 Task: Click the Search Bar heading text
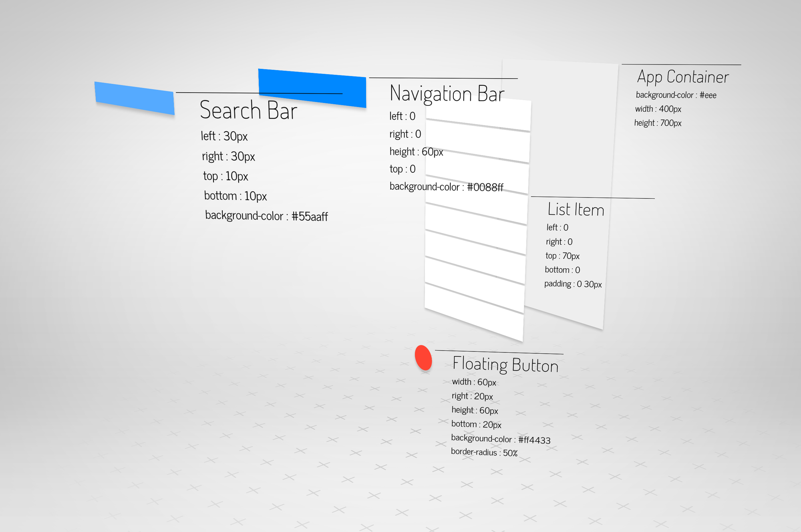[248, 110]
